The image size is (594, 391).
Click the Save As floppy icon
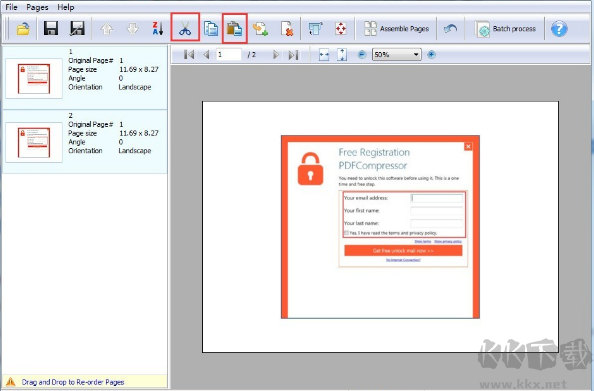coord(77,29)
